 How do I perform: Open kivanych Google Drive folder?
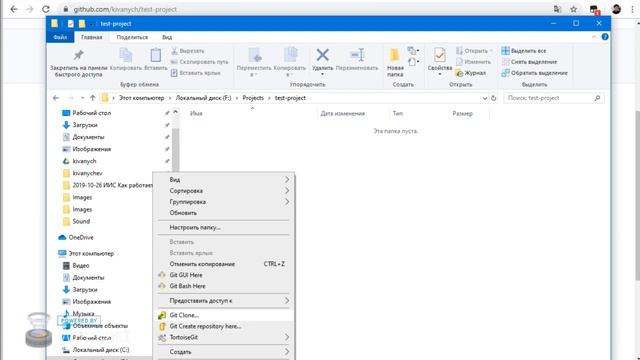coord(84,161)
